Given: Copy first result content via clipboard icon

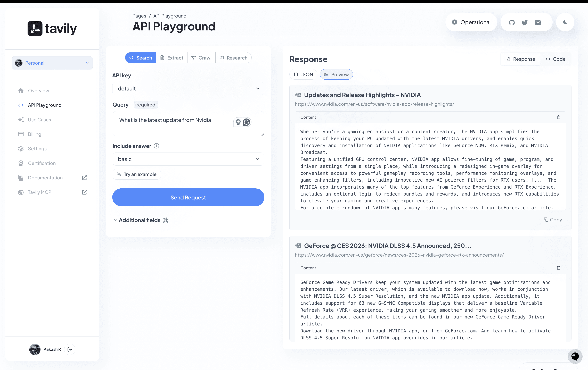Looking at the screenshot, I should point(558,117).
